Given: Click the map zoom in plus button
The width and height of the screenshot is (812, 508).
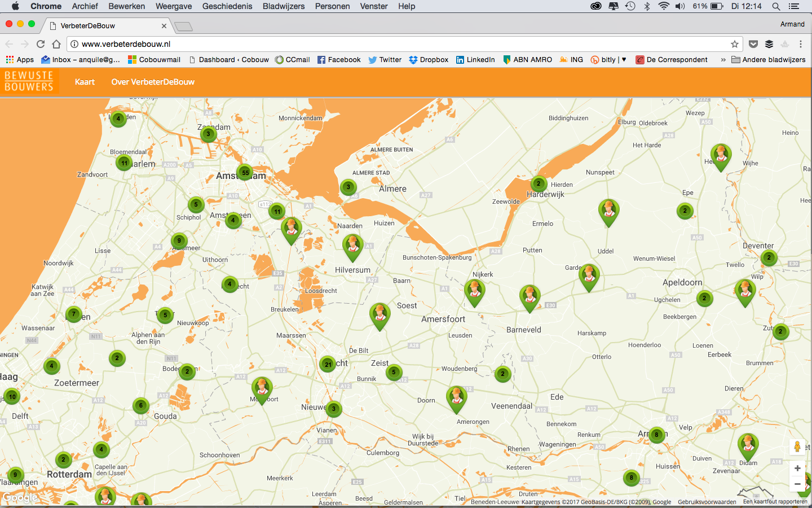Looking at the screenshot, I should pyautogui.click(x=797, y=468).
